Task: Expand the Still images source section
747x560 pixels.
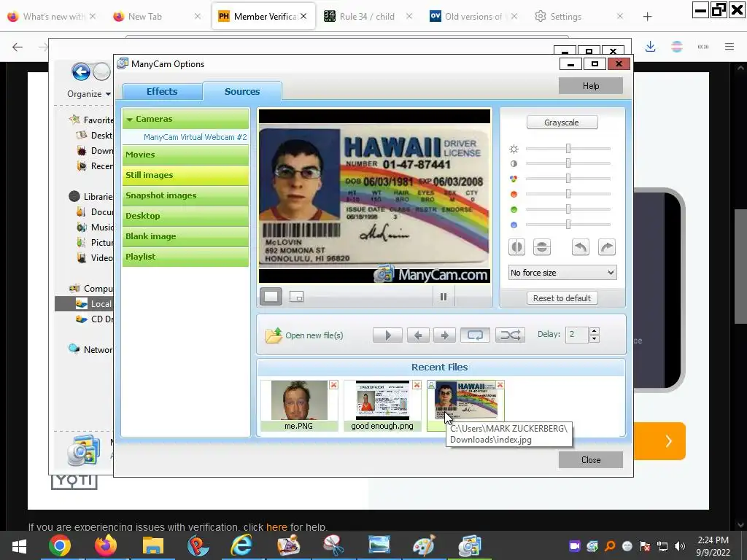Action: click(x=185, y=175)
